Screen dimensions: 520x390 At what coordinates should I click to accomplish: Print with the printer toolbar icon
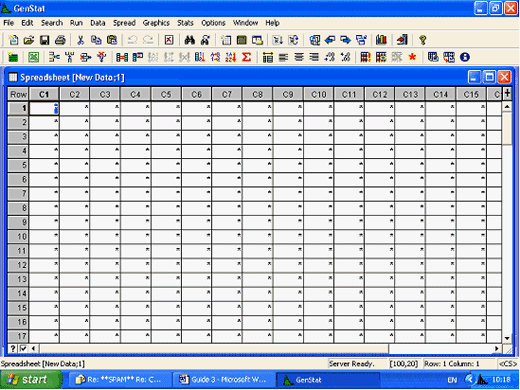coord(60,40)
